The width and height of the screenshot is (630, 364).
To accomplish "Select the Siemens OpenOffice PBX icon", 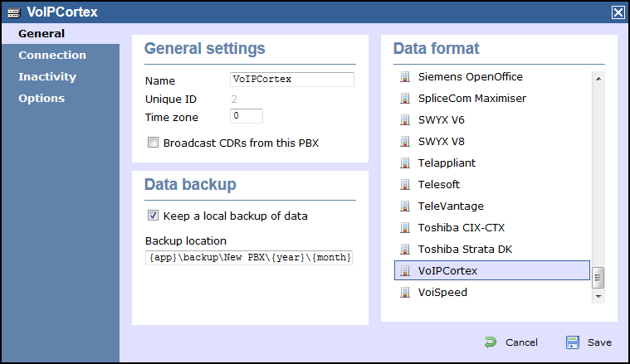I will click(405, 76).
